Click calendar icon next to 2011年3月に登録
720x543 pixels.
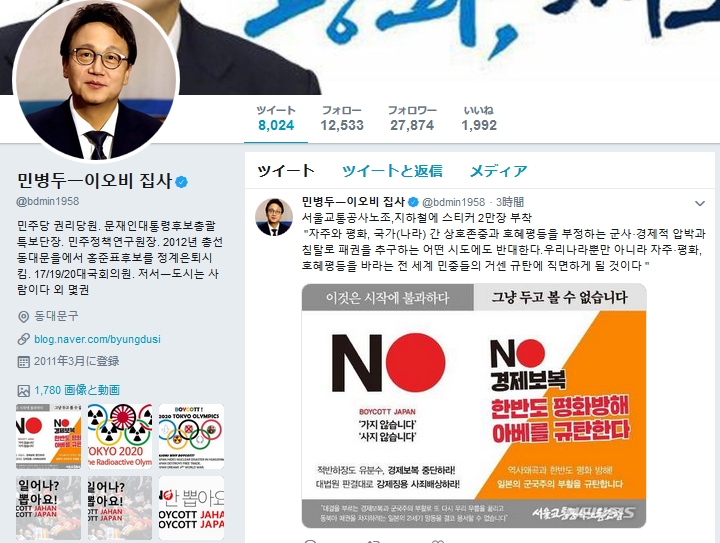point(23,362)
